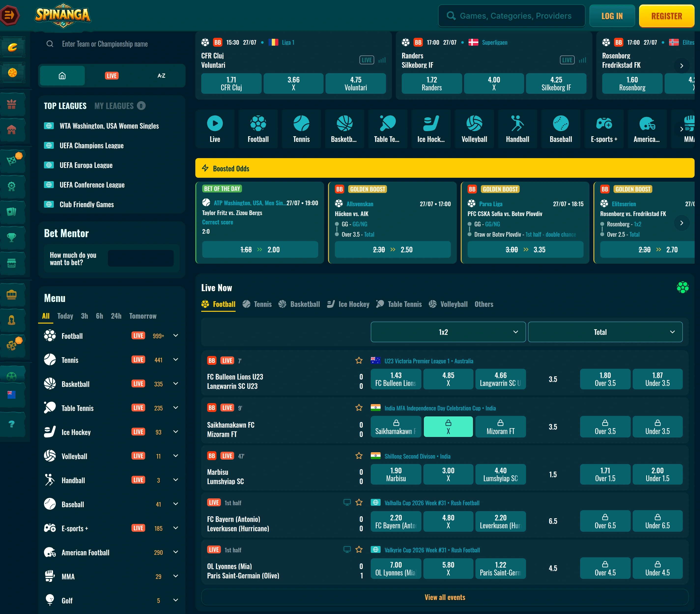Click next arrow on Boosted Odds carousel
This screenshot has width=700, height=614.
[x=682, y=223]
